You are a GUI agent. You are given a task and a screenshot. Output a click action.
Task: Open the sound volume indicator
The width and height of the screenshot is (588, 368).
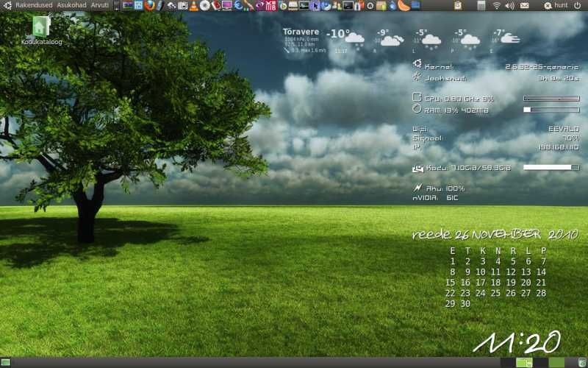coord(509,5)
